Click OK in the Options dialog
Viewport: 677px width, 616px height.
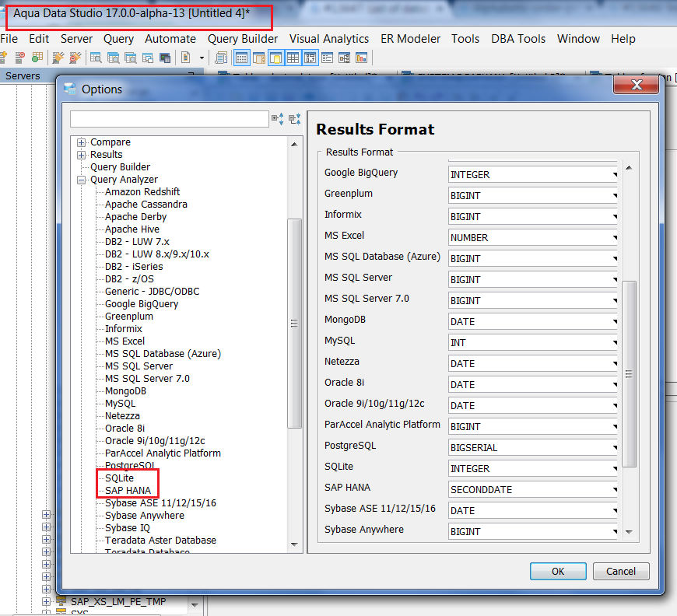(558, 571)
